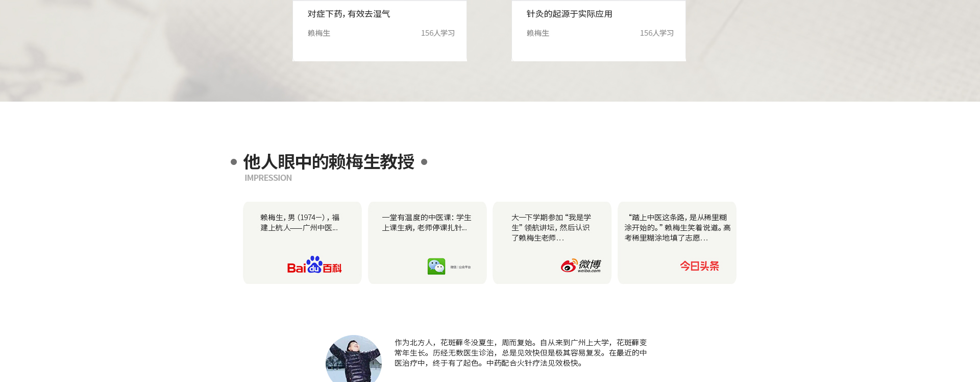
Task: Click the Baidu Baike logo
Action: point(314,265)
